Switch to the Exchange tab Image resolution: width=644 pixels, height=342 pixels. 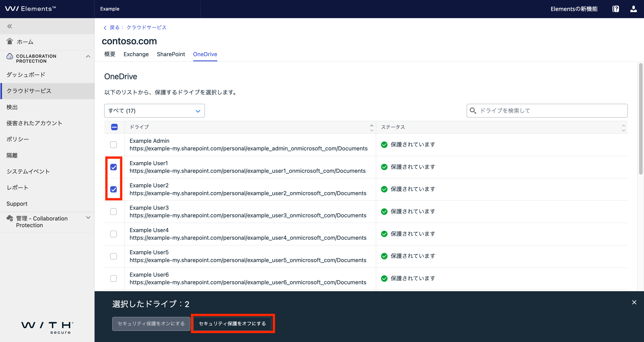136,54
